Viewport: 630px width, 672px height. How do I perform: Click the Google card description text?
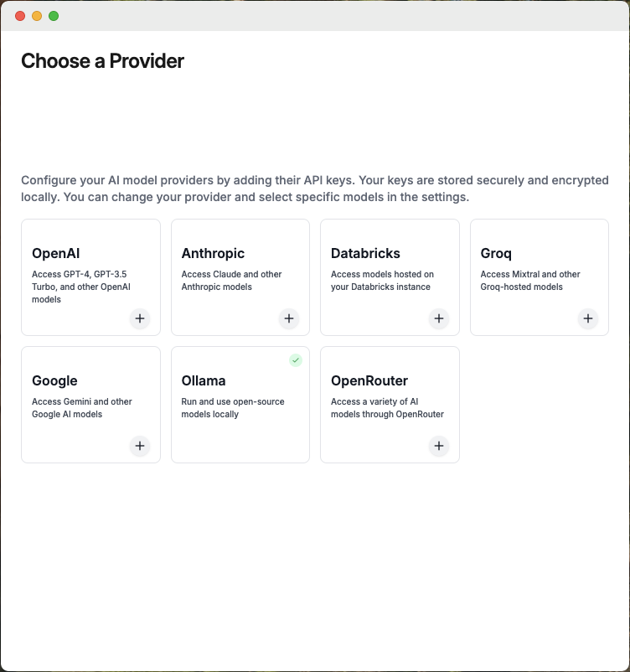coord(81,408)
